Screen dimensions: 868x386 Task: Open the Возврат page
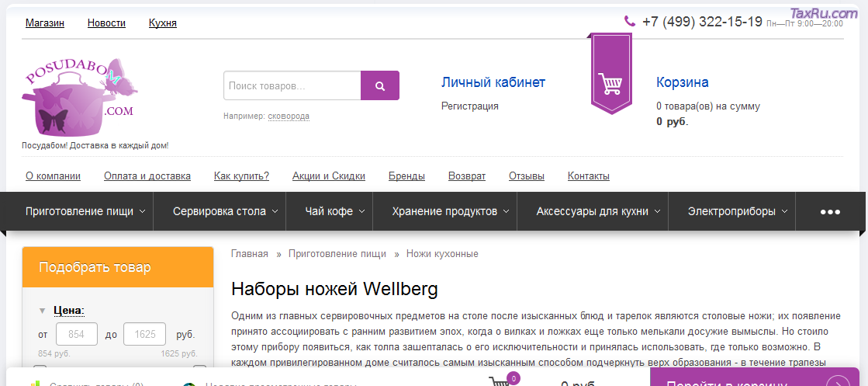tap(467, 176)
